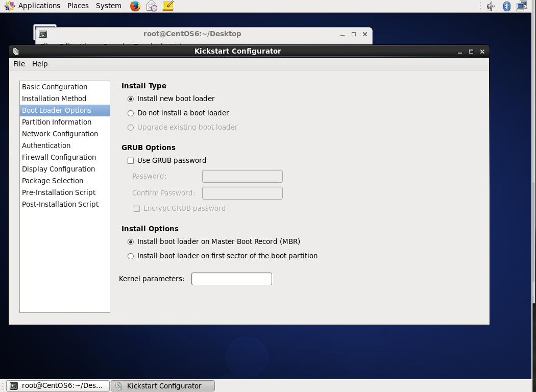The height and width of the screenshot is (392, 536).
Task: Click Kickstart Configurator taskbar button
Action: 163,386
